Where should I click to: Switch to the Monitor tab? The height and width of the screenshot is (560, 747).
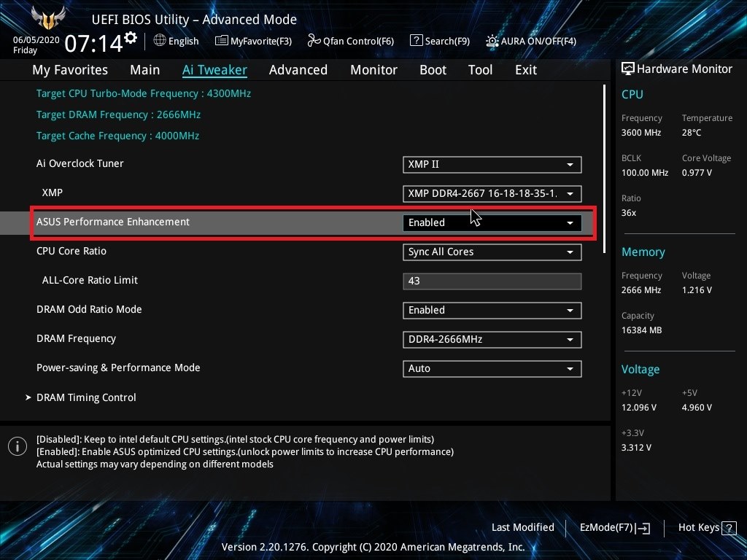(374, 69)
